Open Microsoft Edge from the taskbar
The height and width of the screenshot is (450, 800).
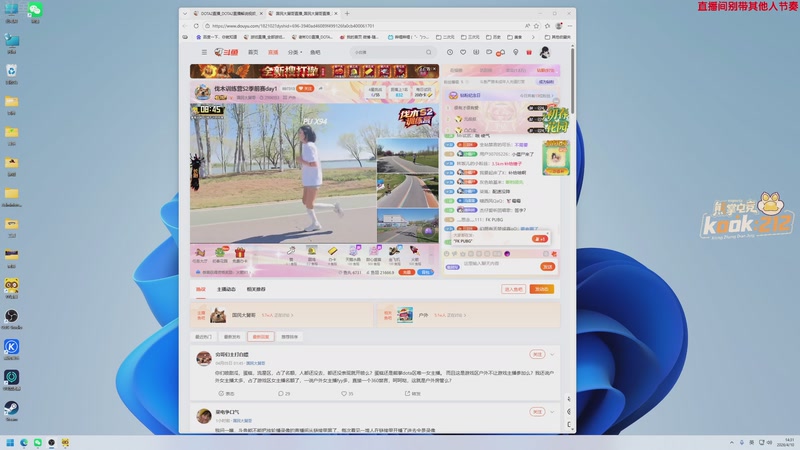point(24,442)
